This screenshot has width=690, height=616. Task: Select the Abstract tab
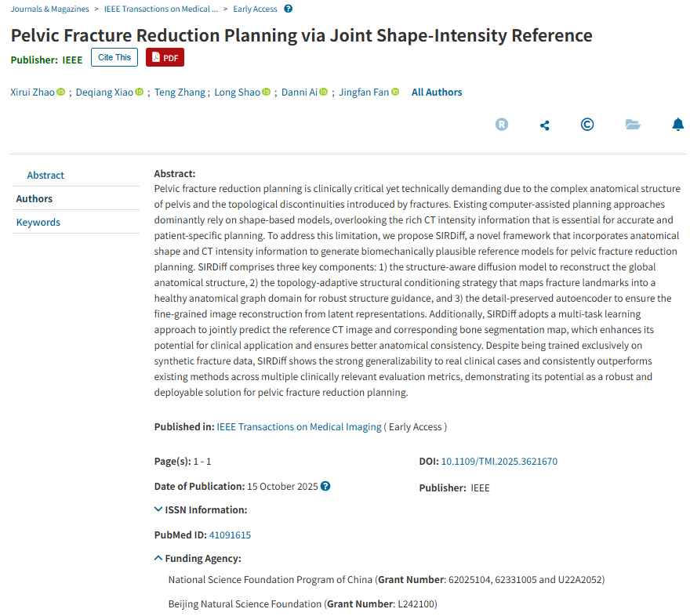tap(45, 176)
